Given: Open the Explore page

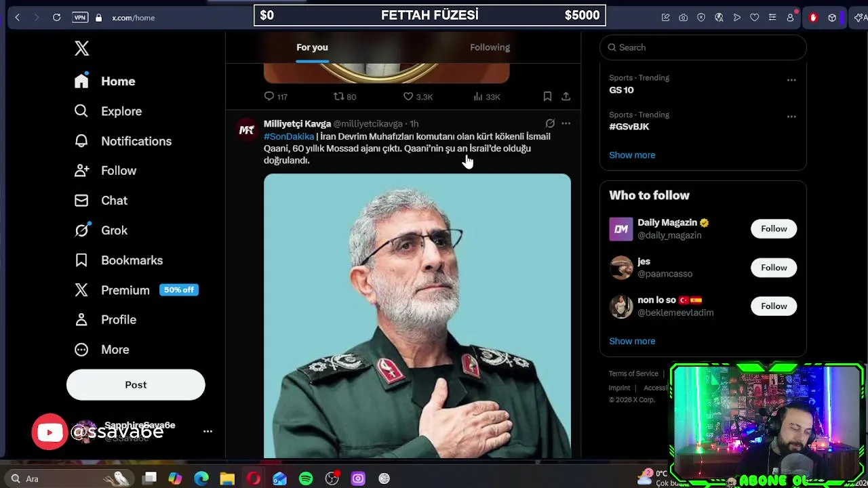Looking at the screenshot, I should coord(108,111).
